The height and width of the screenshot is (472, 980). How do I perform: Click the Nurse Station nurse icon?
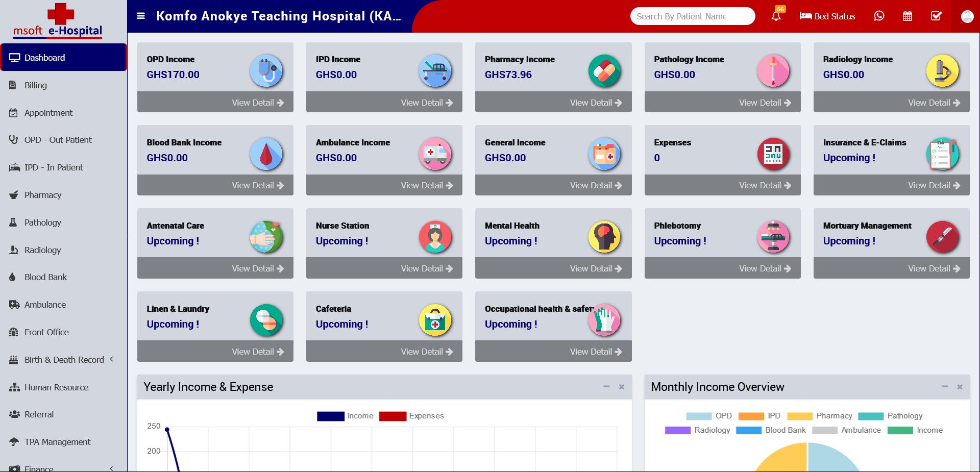point(435,237)
